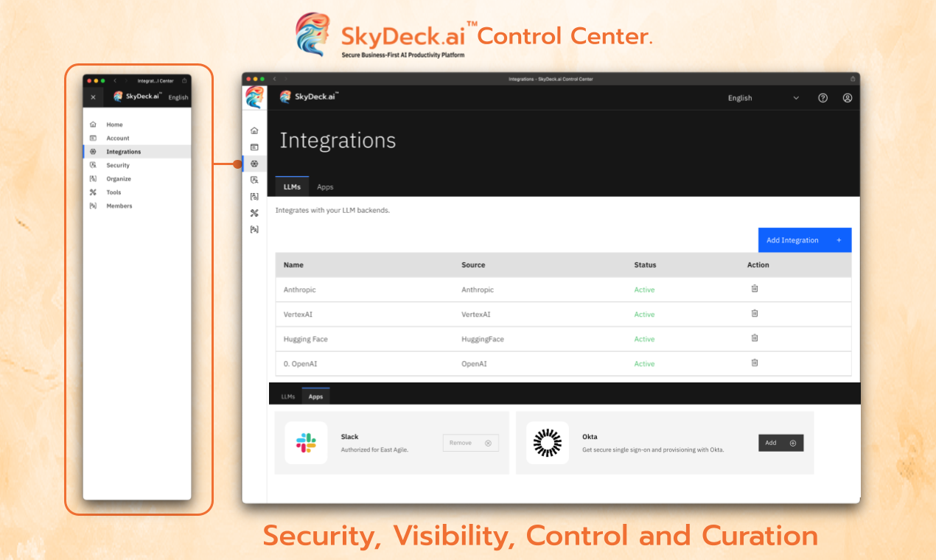Click Integrations icon in main window's collapsed sidebar
This screenshot has height=560, width=936.
click(254, 164)
